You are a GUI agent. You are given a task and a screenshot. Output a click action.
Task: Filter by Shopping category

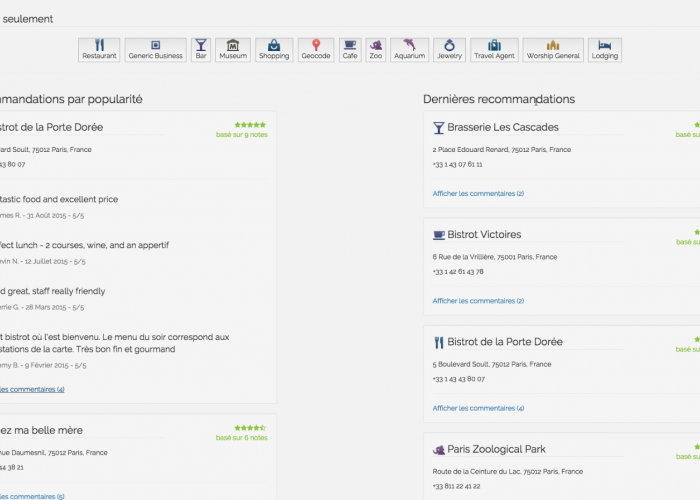click(x=274, y=50)
